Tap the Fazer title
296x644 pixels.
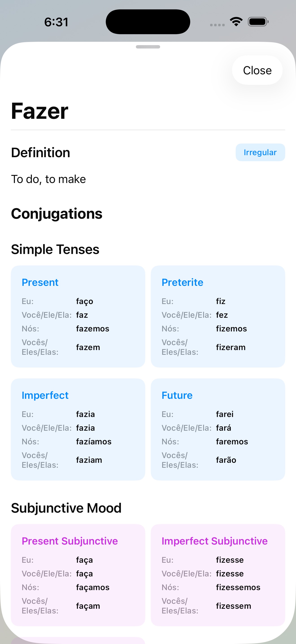[x=39, y=111]
